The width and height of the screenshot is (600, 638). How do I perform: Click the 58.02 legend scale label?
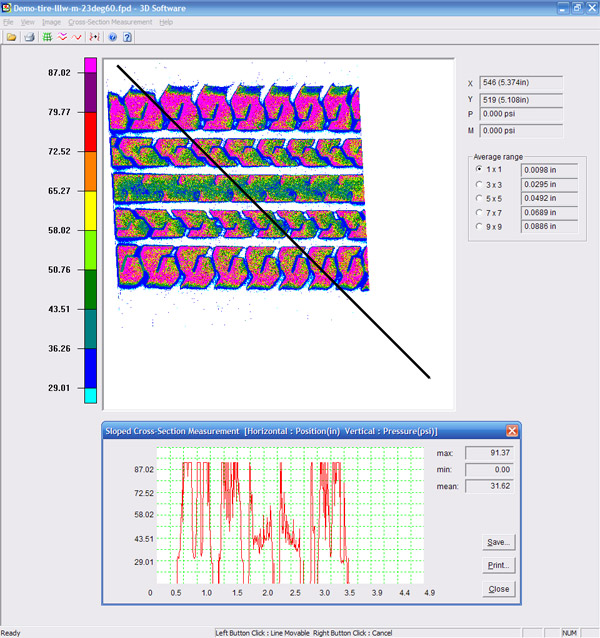click(59, 230)
